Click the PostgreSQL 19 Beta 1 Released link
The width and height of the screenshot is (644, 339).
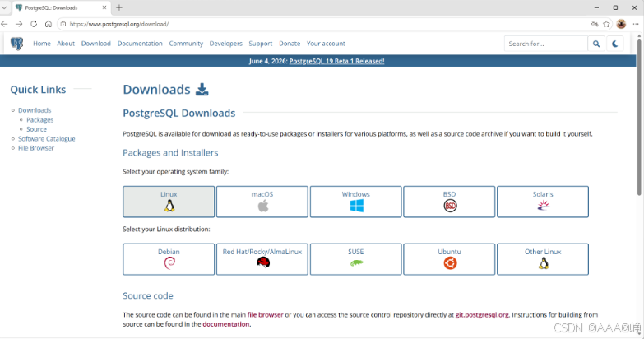tap(336, 61)
